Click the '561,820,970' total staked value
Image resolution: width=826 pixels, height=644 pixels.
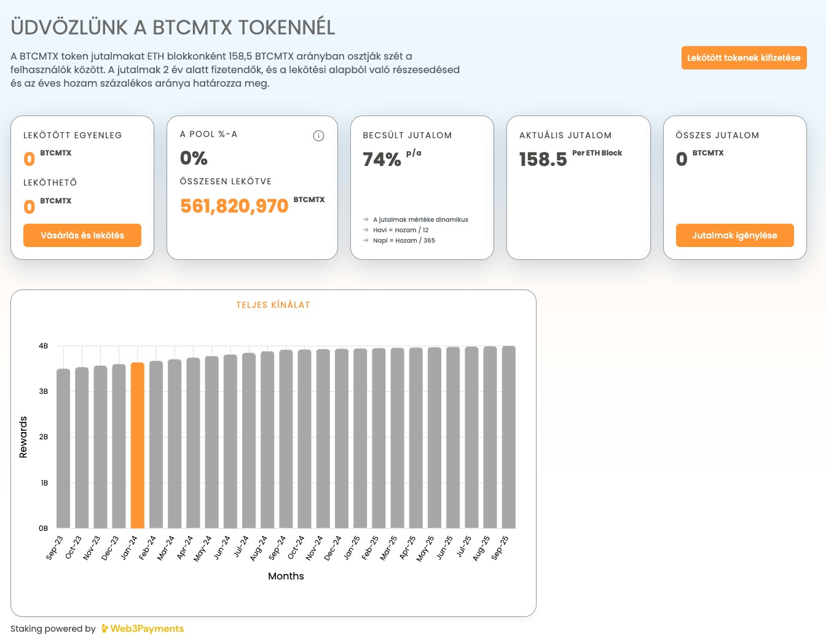click(234, 206)
